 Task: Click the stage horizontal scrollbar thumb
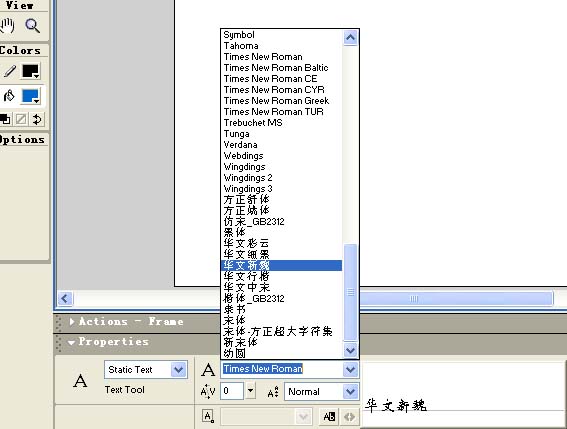pos(456,299)
